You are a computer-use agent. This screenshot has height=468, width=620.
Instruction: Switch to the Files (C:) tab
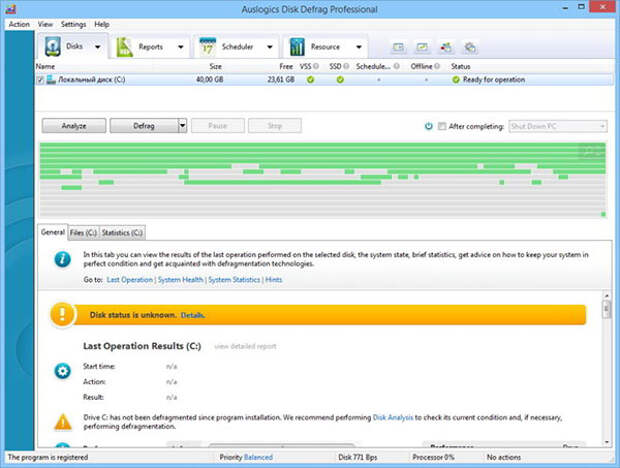click(x=83, y=233)
